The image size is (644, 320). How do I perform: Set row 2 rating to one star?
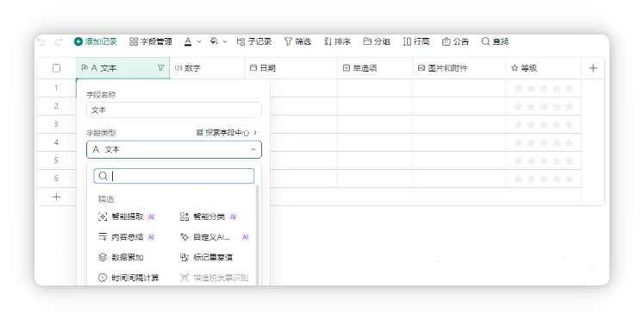pyautogui.click(x=518, y=106)
